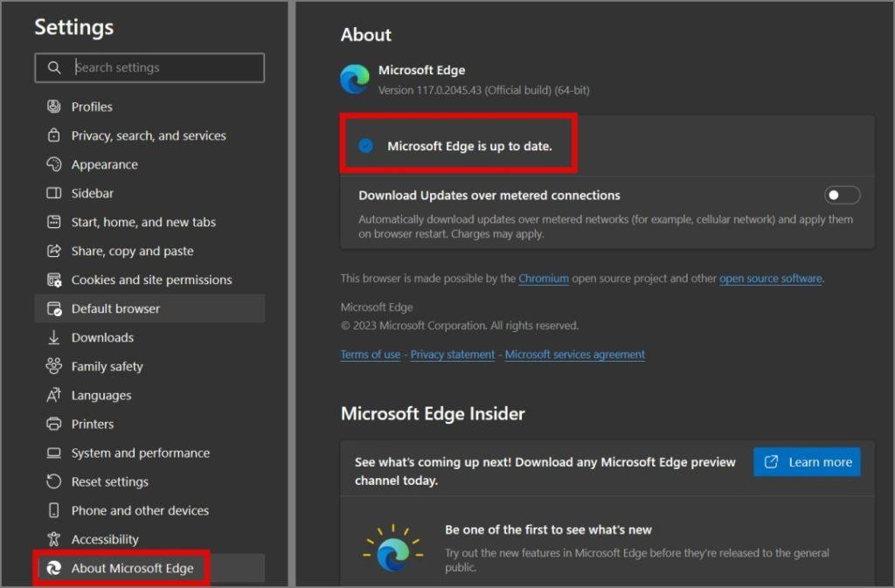Open Profiles settings page
The width and height of the screenshot is (895, 588).
[149, 106]
